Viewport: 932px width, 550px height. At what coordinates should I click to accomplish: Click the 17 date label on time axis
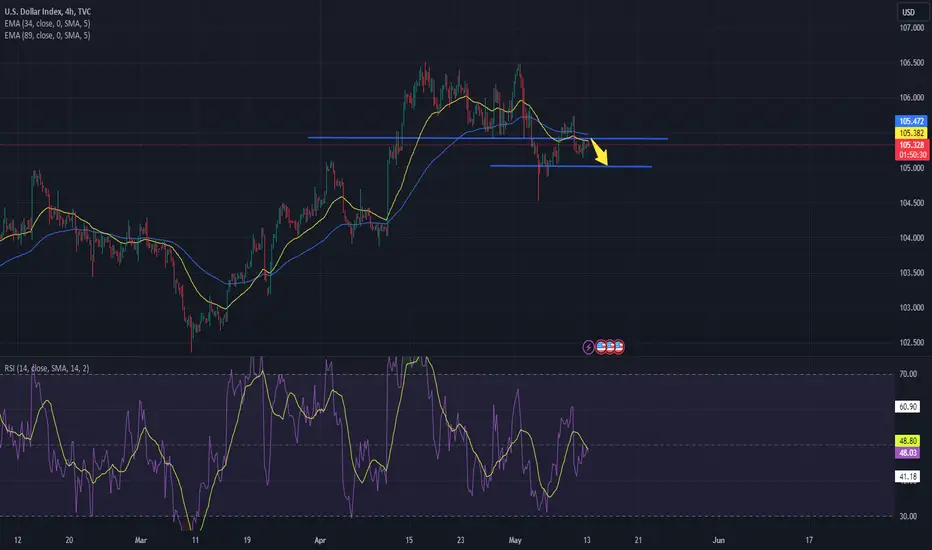[x=809, y=540]
